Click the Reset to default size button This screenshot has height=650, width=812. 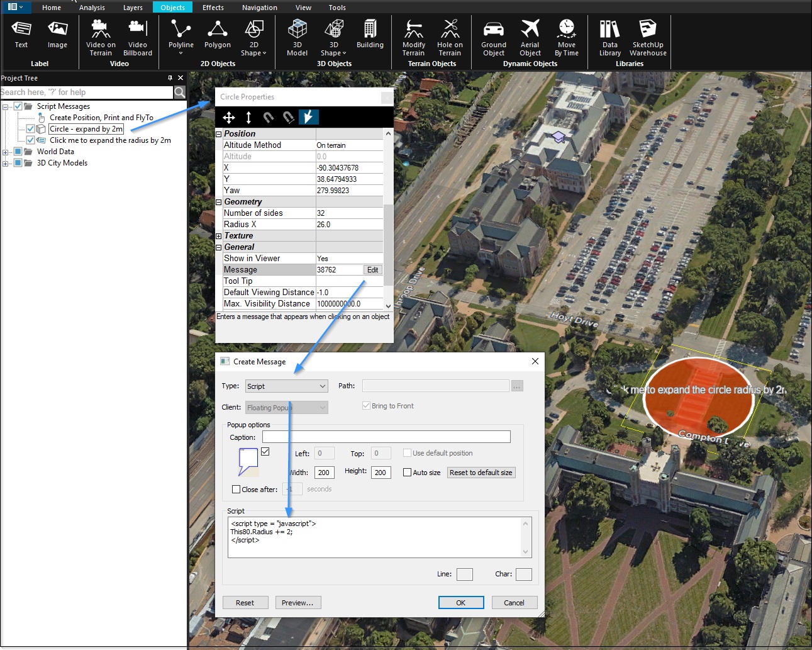pos(481,473)
